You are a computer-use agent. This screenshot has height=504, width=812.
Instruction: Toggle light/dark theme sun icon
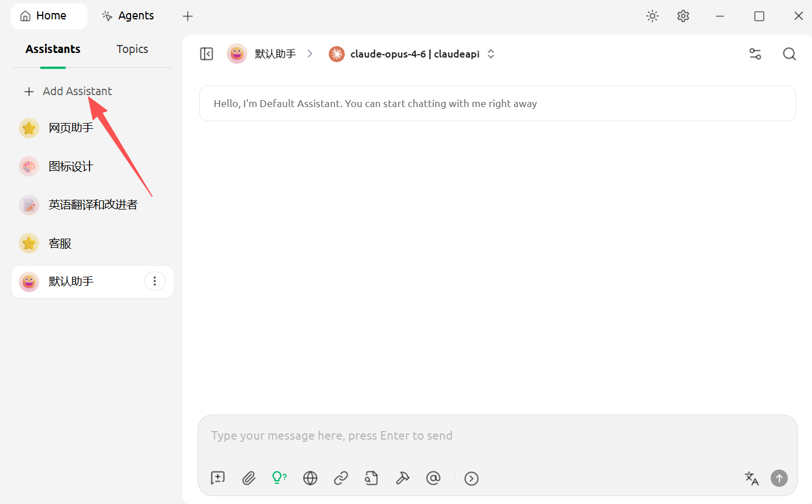(652, 16)
